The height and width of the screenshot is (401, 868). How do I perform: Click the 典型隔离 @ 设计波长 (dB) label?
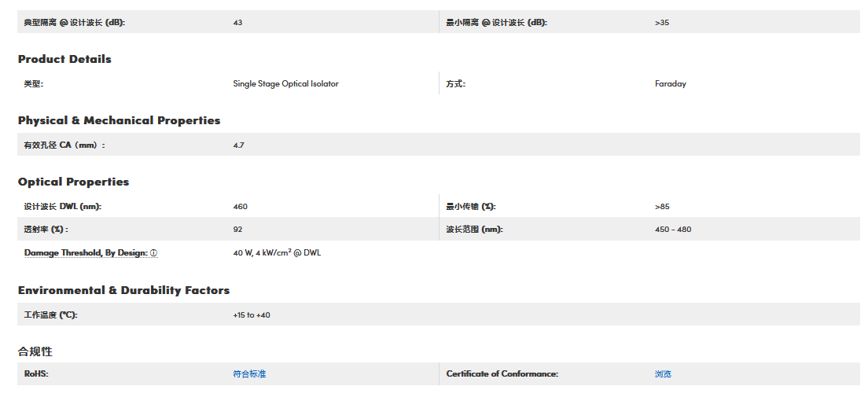(75, 23)
